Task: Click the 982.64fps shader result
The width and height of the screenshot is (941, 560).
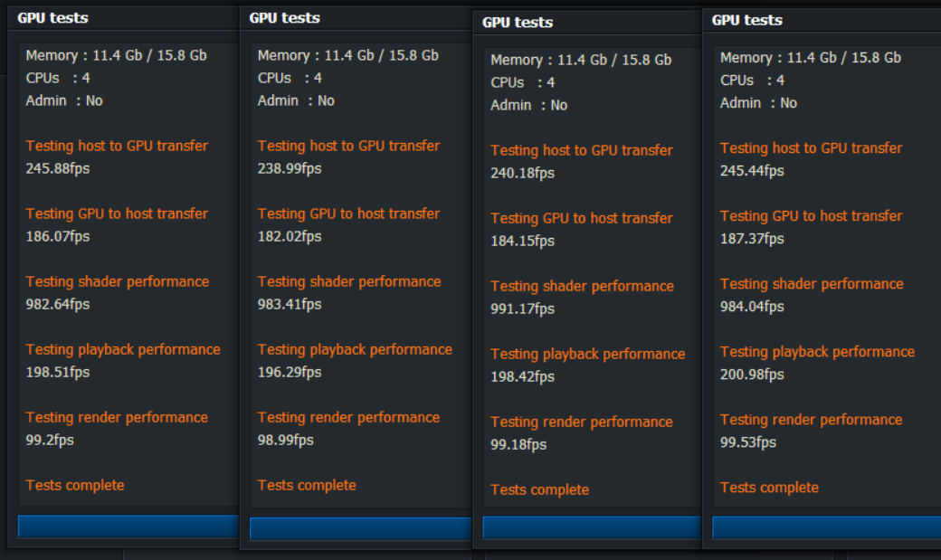Action: coord(58,304)
